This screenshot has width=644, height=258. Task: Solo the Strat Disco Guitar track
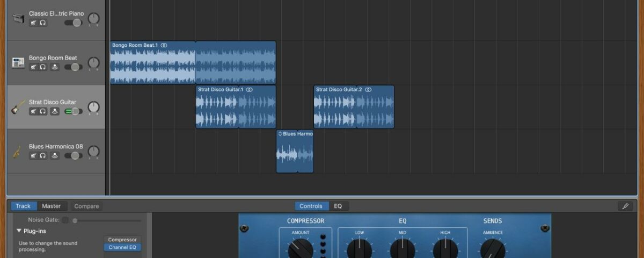(x=43, y=111)
